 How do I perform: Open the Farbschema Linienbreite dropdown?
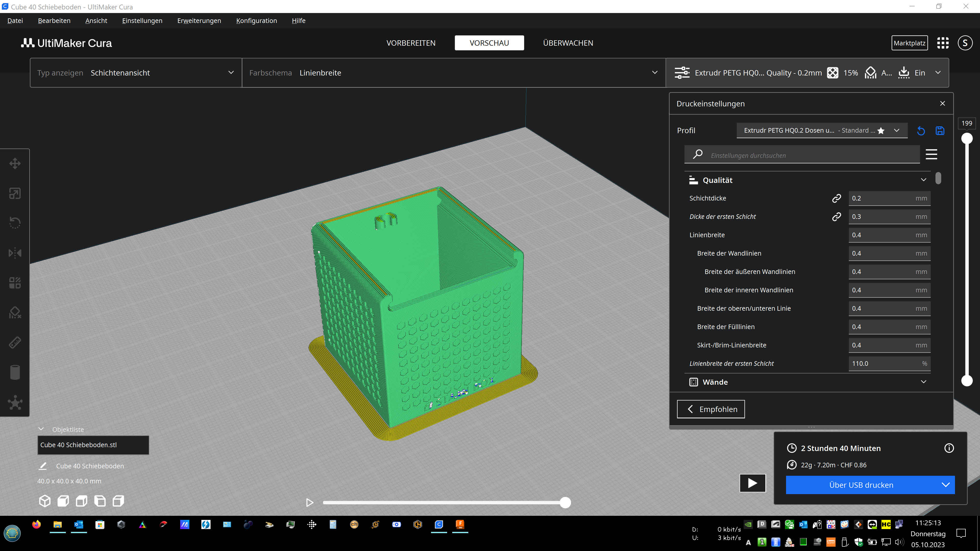click(454, 73)
